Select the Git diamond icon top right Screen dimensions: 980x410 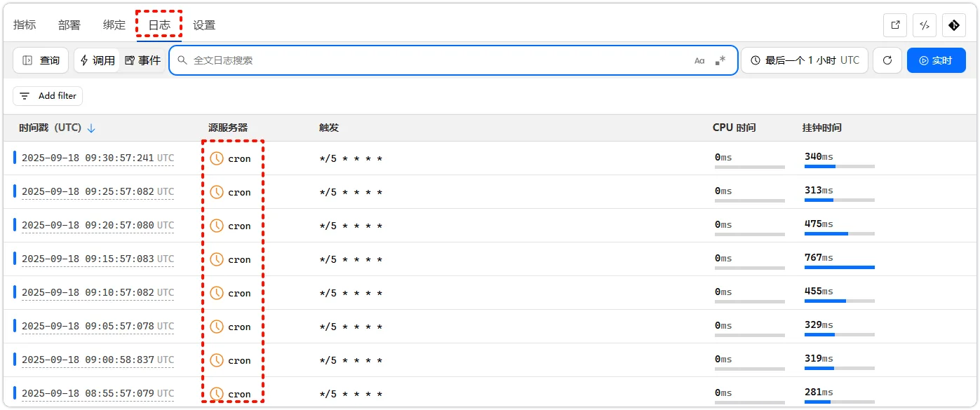(x=953, y=25)
